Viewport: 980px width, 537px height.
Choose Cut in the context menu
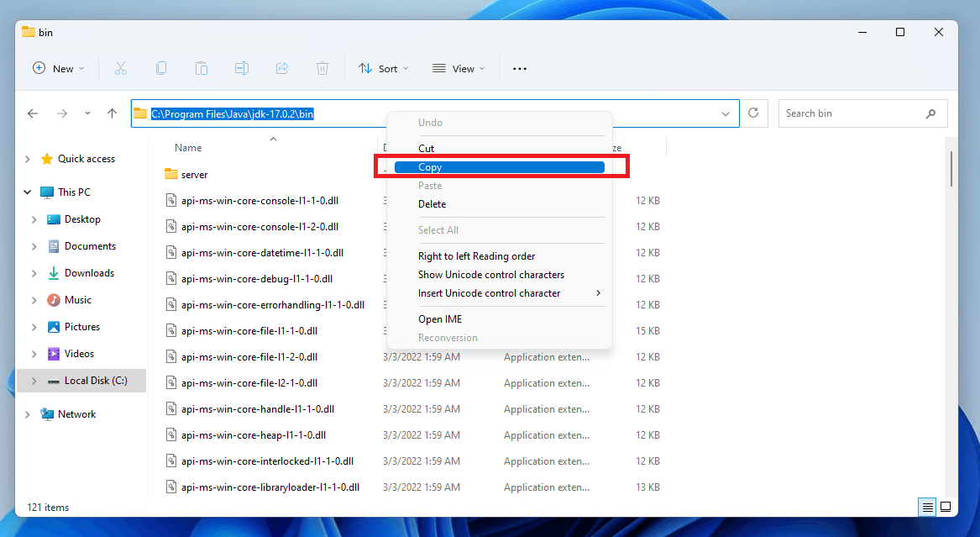click(x=500, y=148)
